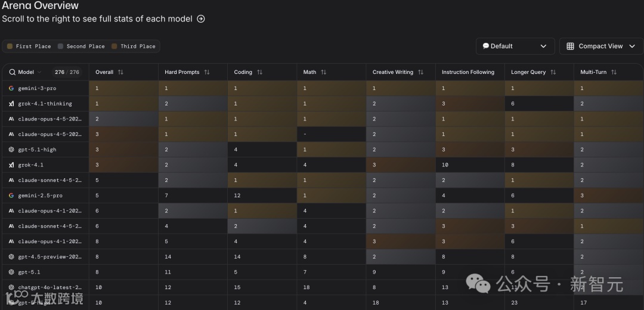Sort by Multi-Turn column arrows
Viewport: 644px width, 310px height.
click(x=614, y=72)
